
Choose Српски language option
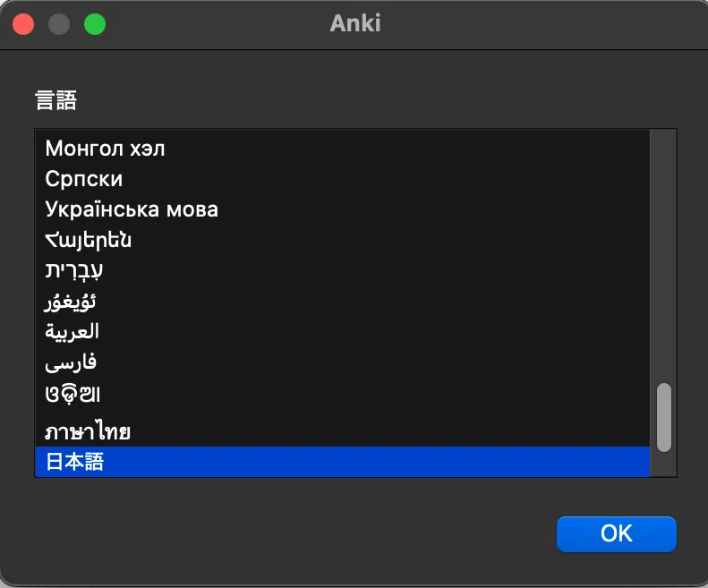tap(342, 179)
